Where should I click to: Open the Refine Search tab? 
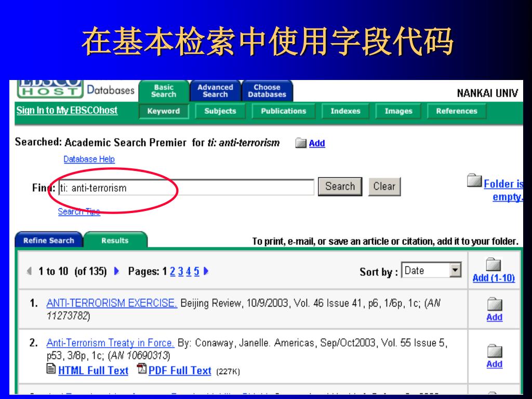(x=48, y=240)
